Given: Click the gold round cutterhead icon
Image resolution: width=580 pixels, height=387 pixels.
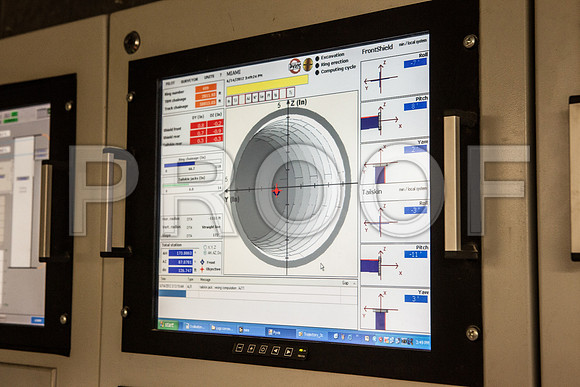Looking at the screenshot, I should point(308,64).
